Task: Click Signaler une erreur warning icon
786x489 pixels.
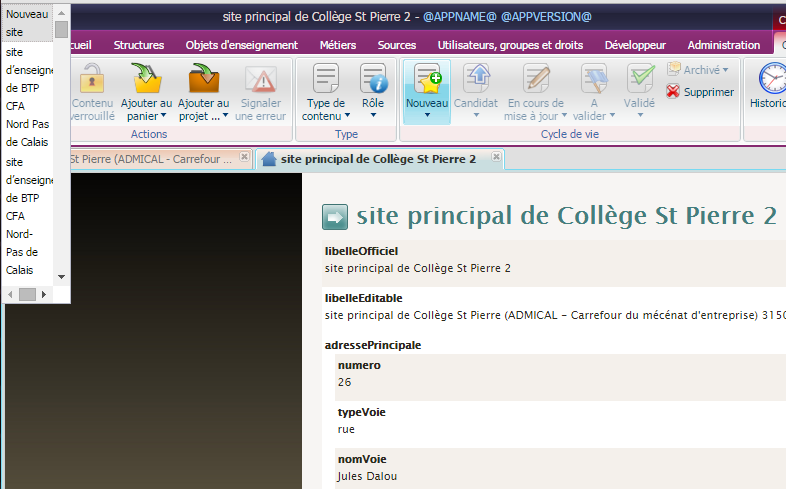Action: [260, 78]
